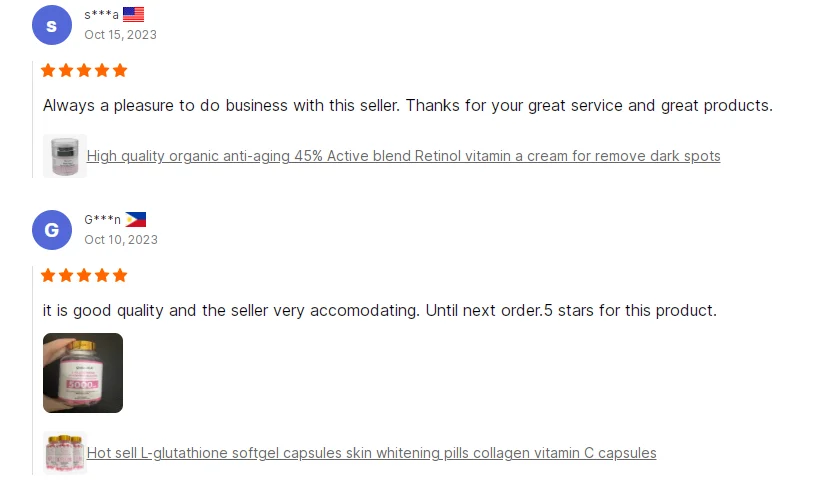The width and height of the screenshot is (838, 497).
Task: Open the Retinol vitamin A cream product link
Action: (x=403, y=156)
